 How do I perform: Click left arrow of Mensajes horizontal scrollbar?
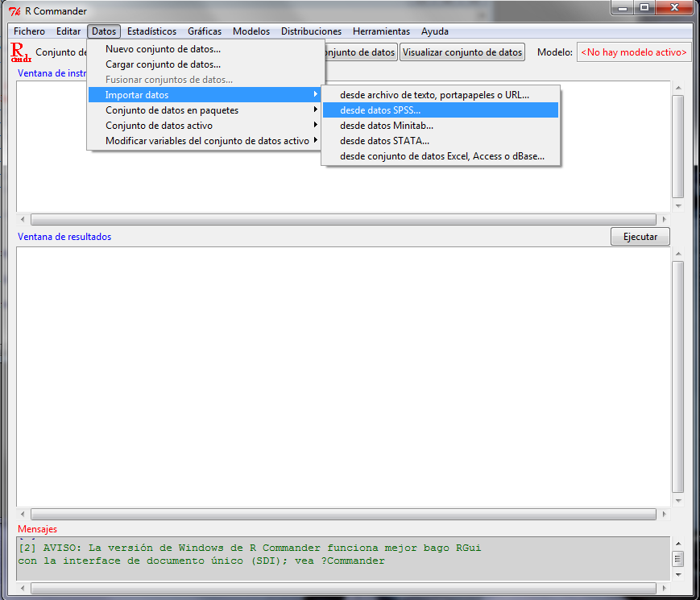(x=23, y=588)
